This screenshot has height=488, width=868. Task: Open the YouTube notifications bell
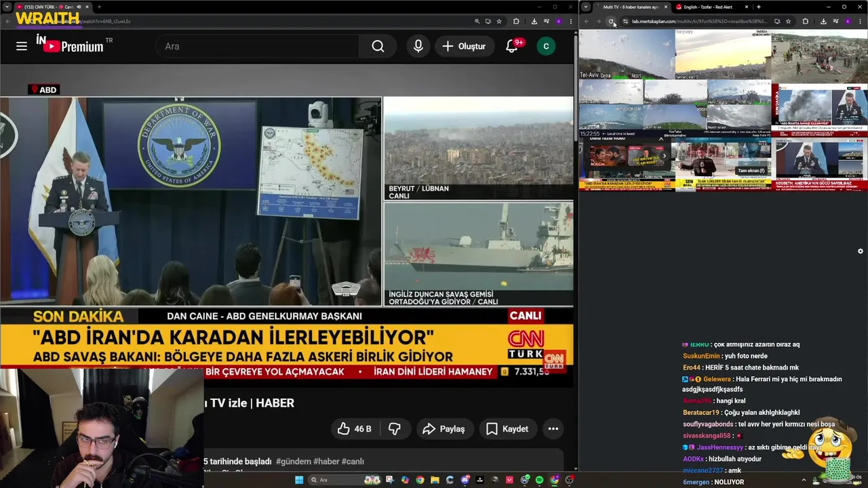(512, 46)
